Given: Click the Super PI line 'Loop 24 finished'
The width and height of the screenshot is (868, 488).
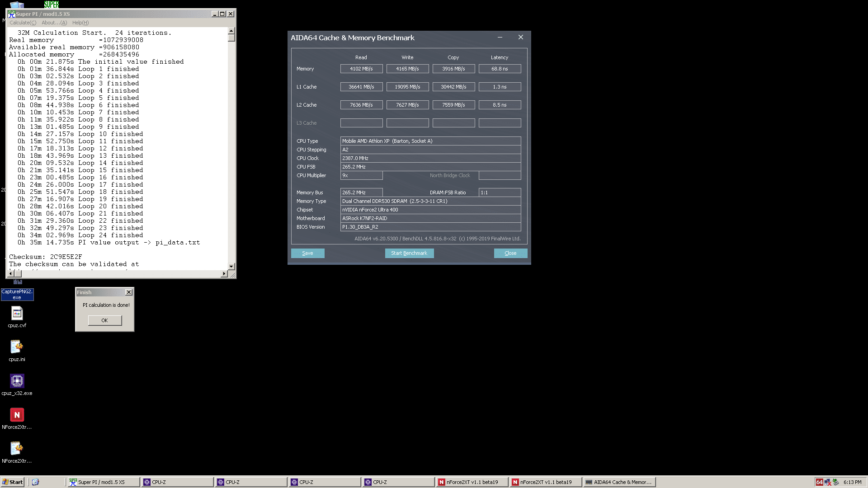Looking at the screenshot, I should point(80,235).
